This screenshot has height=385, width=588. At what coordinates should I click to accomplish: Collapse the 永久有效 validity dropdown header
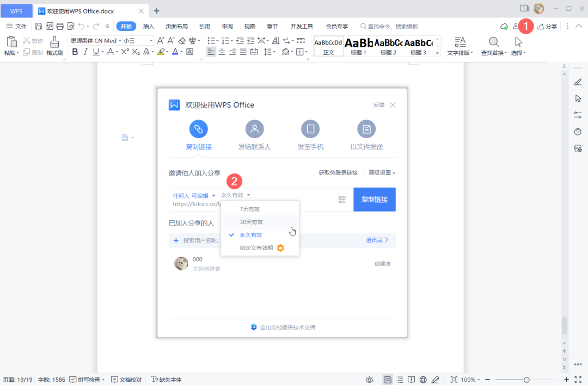(235, 195)
